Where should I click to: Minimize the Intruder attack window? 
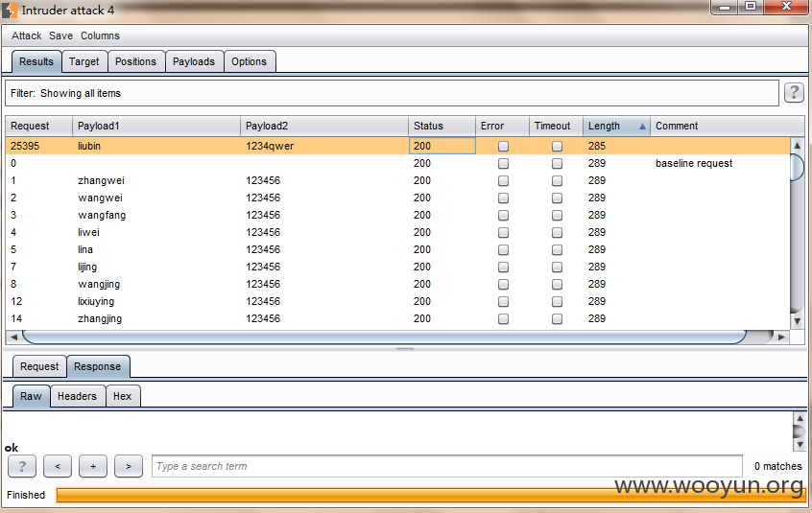(x=725, y=7)
